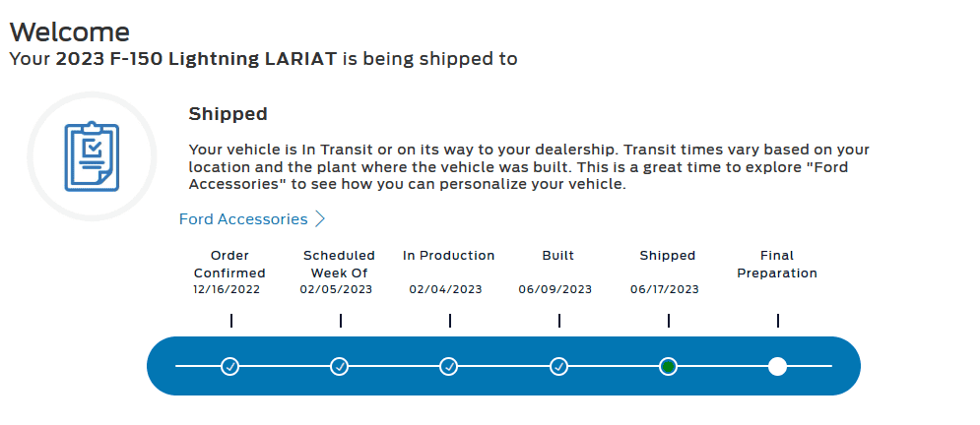The width and height of the screenshot is (980, 425).
Task: Open the Ford Accessories link
Action: pyautogui.click(x=243, y=219)
